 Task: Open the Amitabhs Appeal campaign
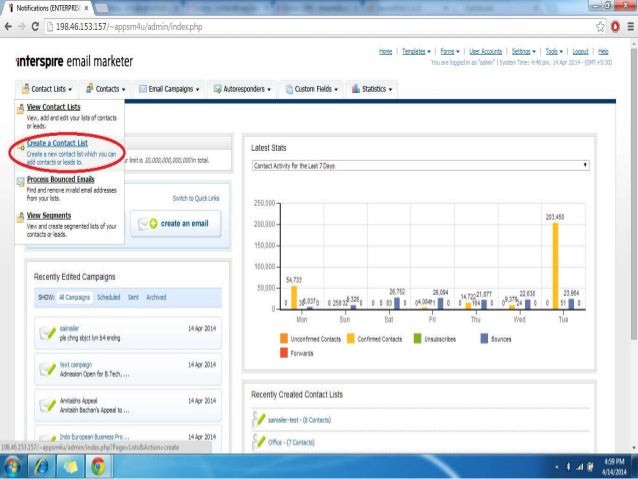click(79, 401)
